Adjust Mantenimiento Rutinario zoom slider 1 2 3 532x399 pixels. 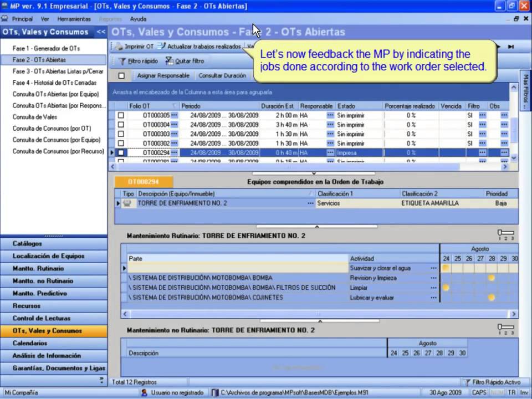click(505, 234)
